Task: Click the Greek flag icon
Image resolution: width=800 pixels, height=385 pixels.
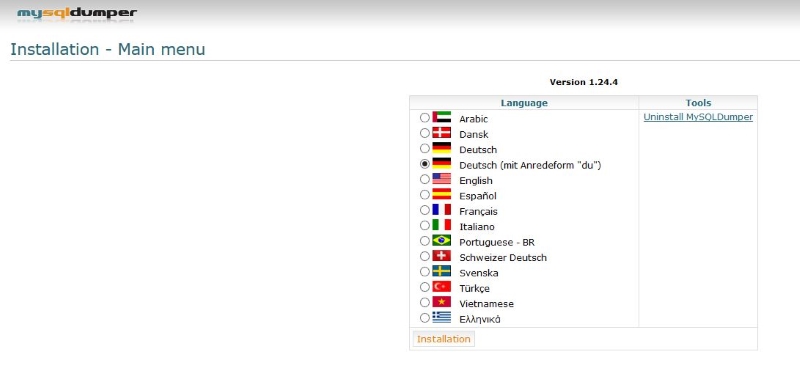Action: [441, 317]
